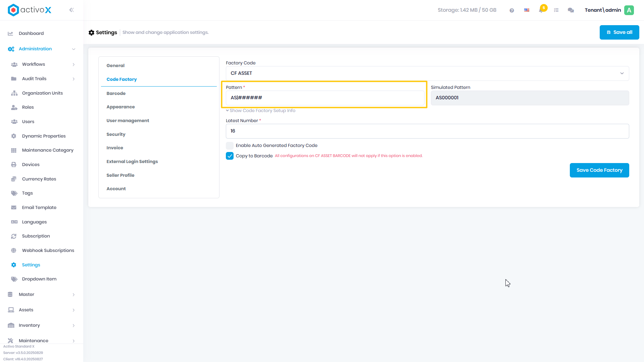644x362 pixels.
Task: Click the Dynamic Properties gear icon
Action: pos(14,136)
